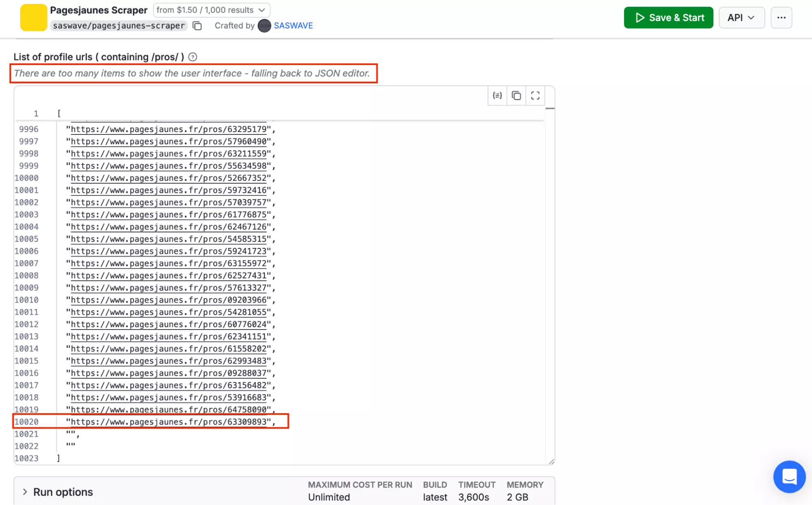The image size is (812, 505).
Task: Click the Timeout 3,600s value
Action: [x=474, y=497]
